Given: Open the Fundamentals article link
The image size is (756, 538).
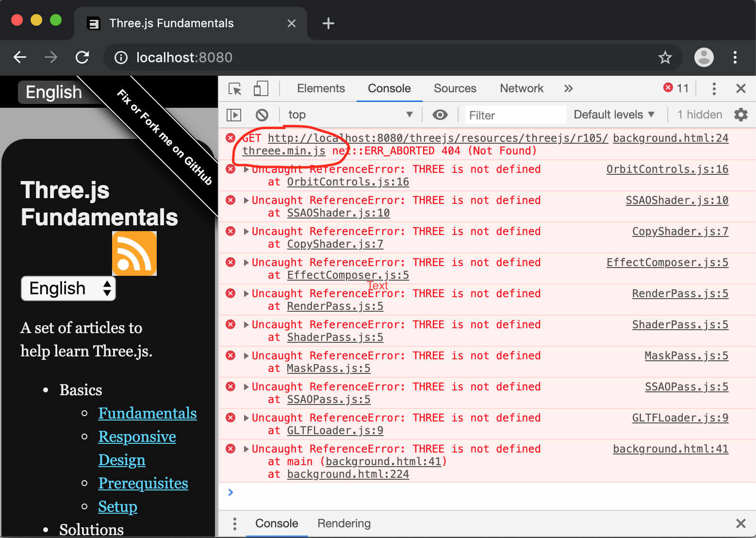Looking at the screenshot, I should point(148,413).
